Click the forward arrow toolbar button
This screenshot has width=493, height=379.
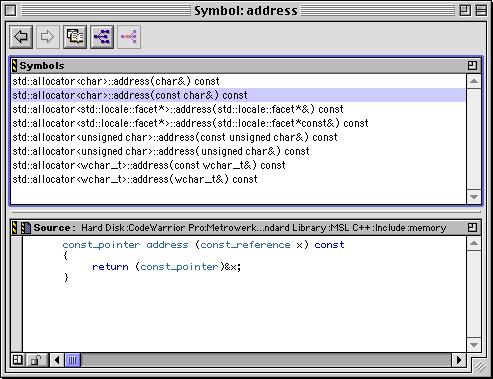point(48,37)
